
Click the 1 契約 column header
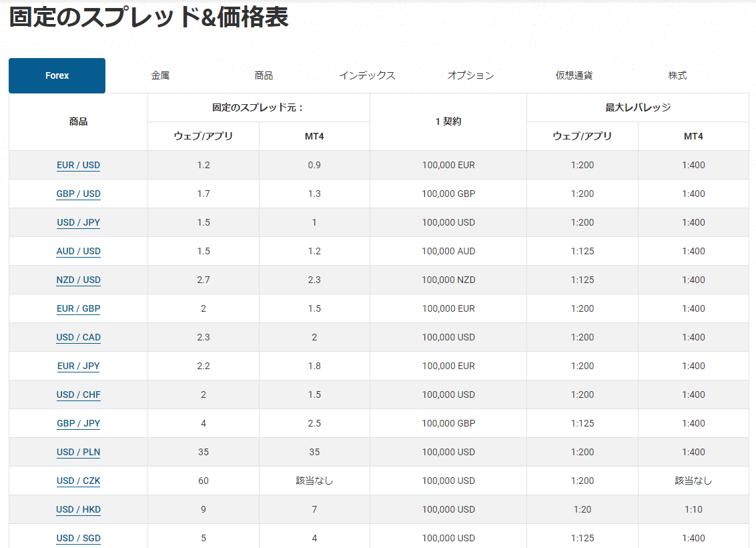[448, 121]
